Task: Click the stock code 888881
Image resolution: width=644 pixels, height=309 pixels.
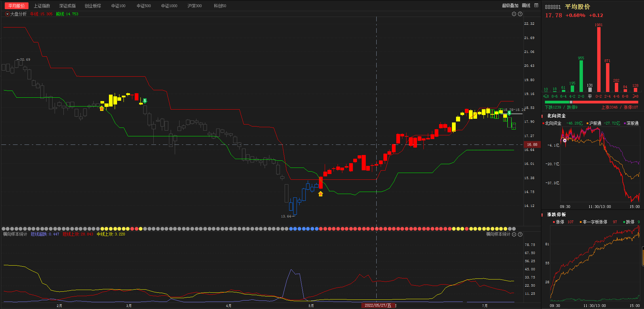Action: coord(553,7)
